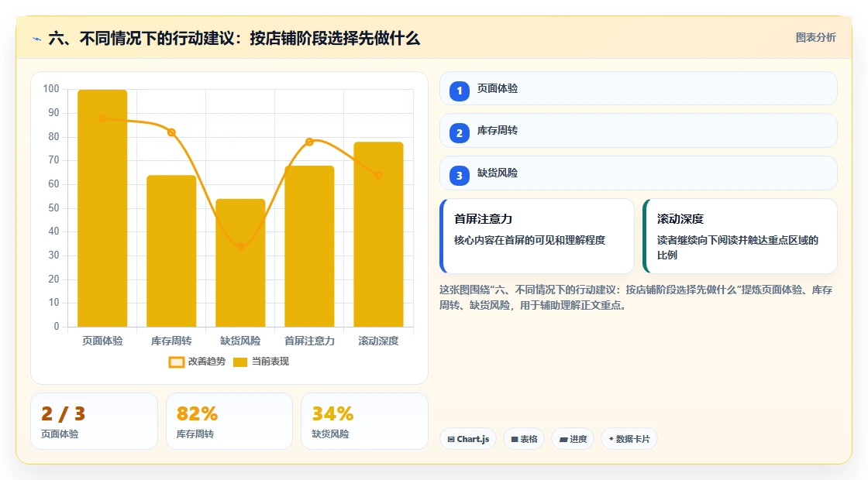
Task: Click the 缺货风险 x-axis label
Action: pos(240,341)
